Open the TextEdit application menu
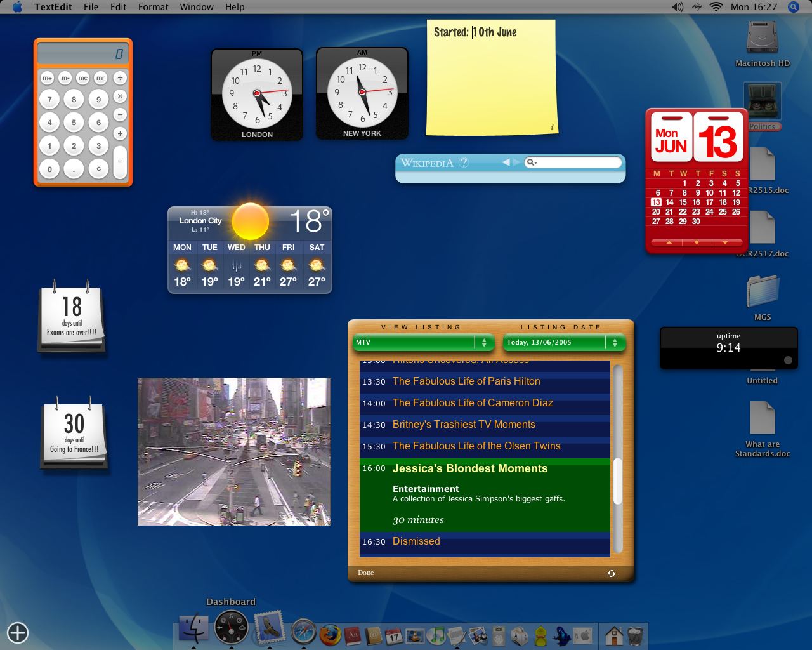This screenshot has width=812, height=650. [53, 7]
